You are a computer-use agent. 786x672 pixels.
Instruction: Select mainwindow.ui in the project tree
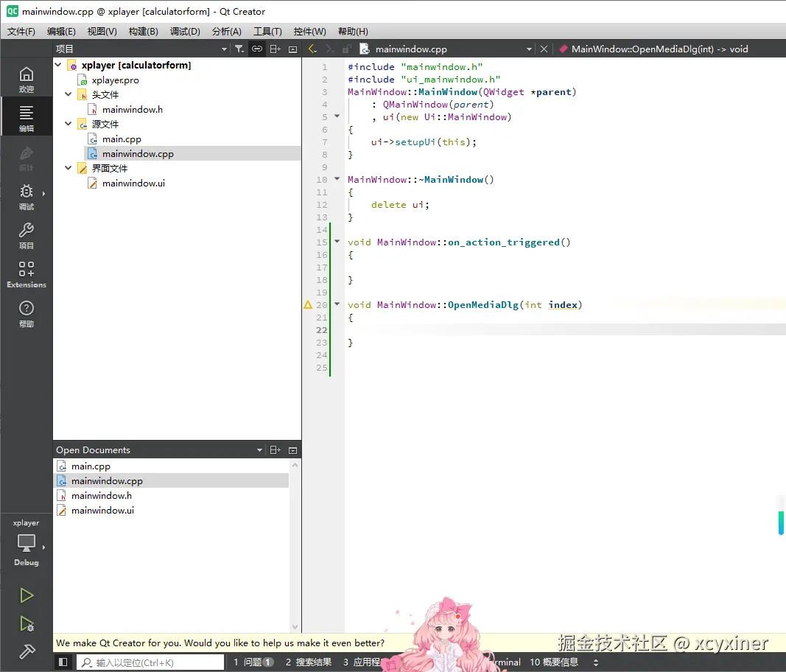[x=133, y=183]
